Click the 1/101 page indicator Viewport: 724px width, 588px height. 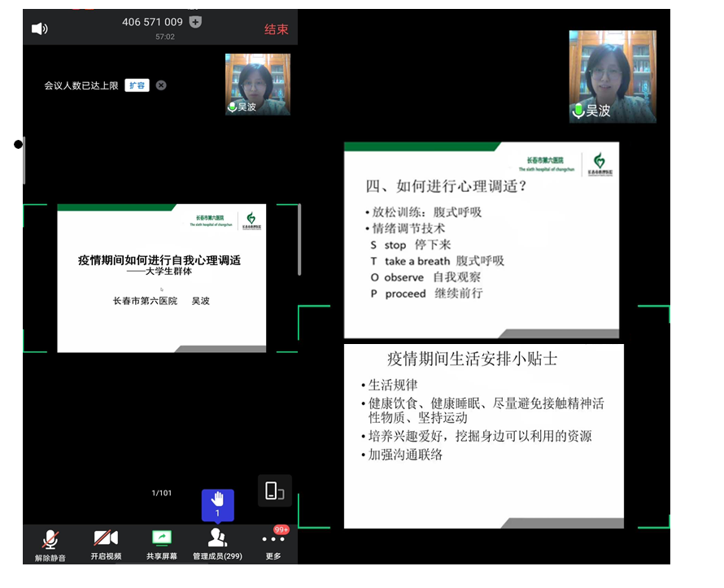pyautogui.click(x=162, y=493)
